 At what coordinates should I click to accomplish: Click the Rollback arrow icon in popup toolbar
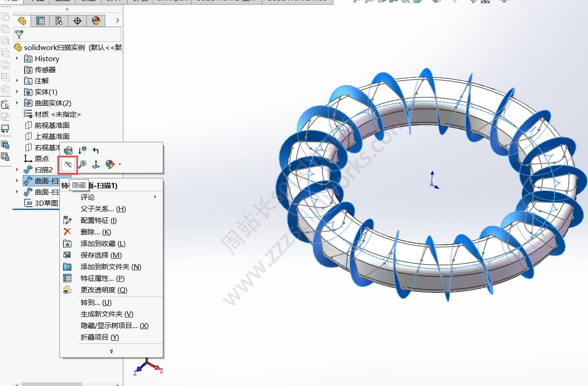96,150
